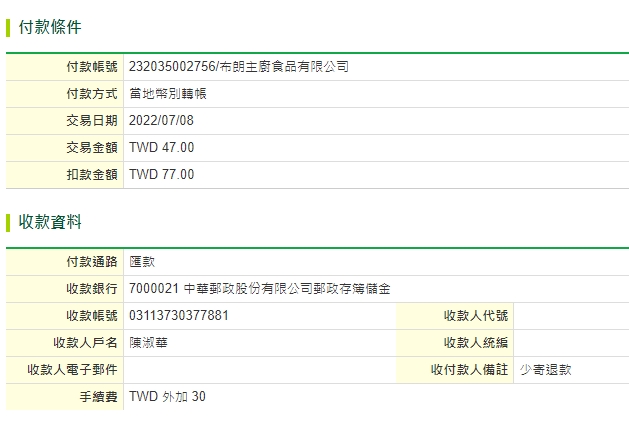Click the transaction amount TWD 47.00
Screen dimensions: 629x426
[x=162, y=148]
